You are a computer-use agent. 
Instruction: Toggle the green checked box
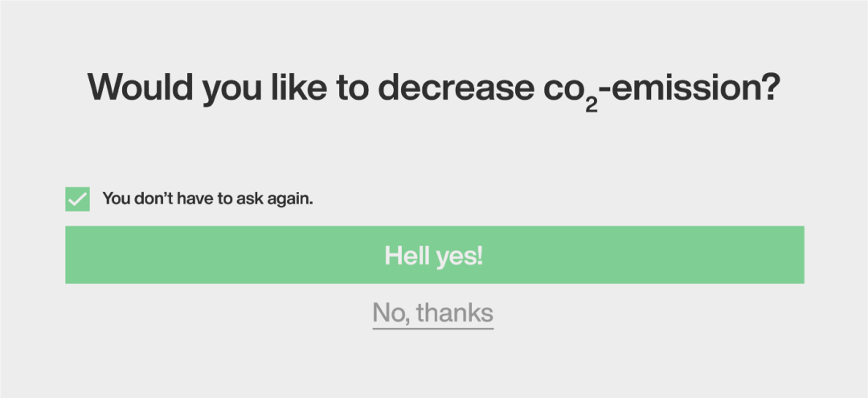[77, 199]
